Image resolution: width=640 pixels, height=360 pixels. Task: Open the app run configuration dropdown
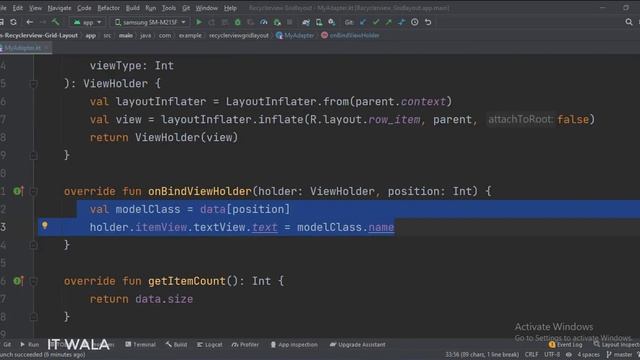coord(87,22)
